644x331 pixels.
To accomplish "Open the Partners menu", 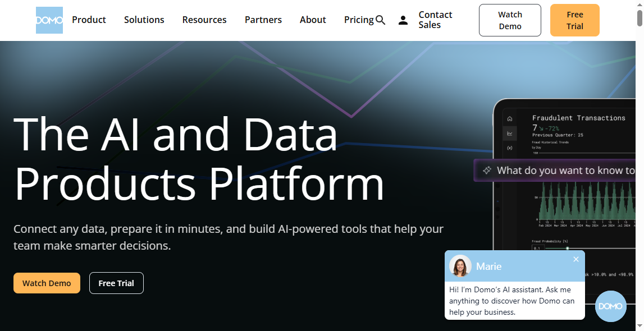I will (263, 20).
